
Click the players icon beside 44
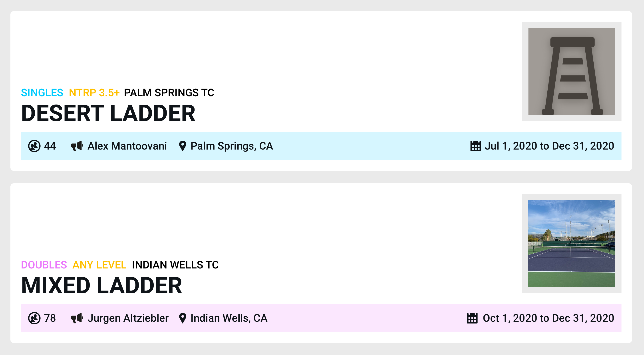(x=34, y=146)
